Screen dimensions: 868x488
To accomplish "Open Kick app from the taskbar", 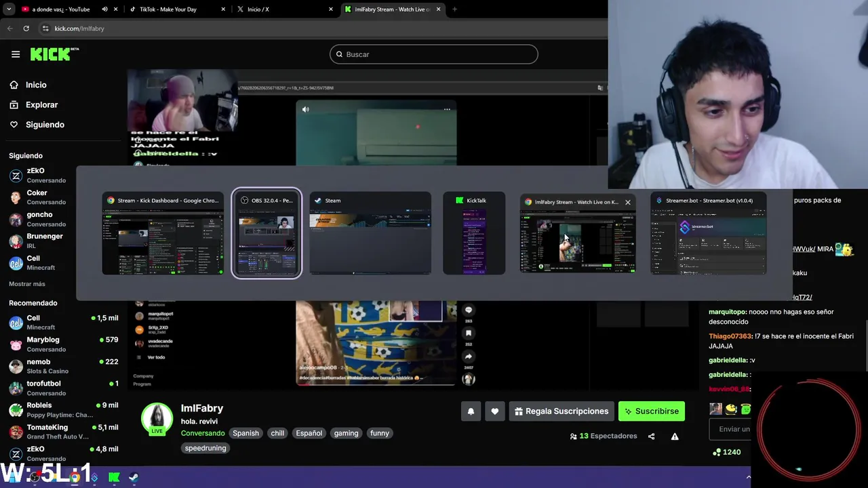I will [x=114, y=477].
